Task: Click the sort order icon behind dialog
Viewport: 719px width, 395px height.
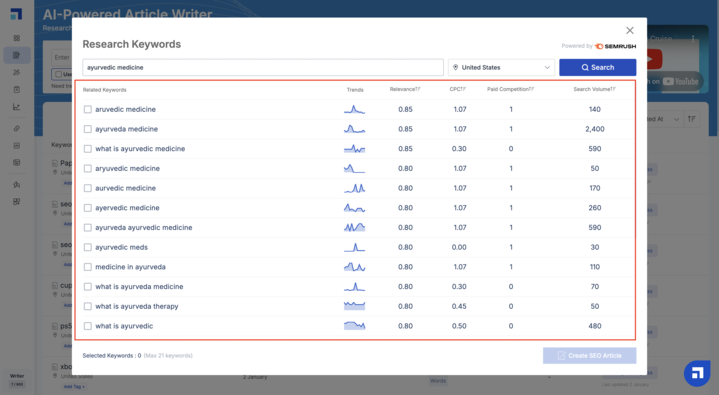Action: (691, 119)
